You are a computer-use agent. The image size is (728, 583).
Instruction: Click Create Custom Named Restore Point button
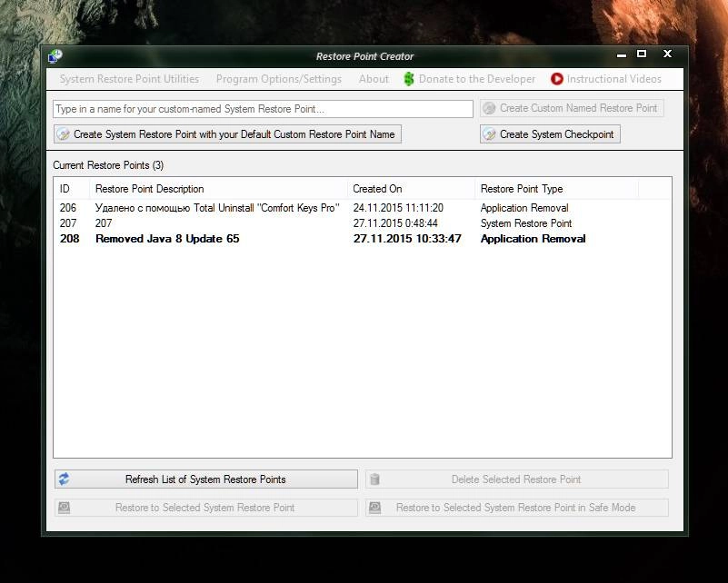pos(572,109)
